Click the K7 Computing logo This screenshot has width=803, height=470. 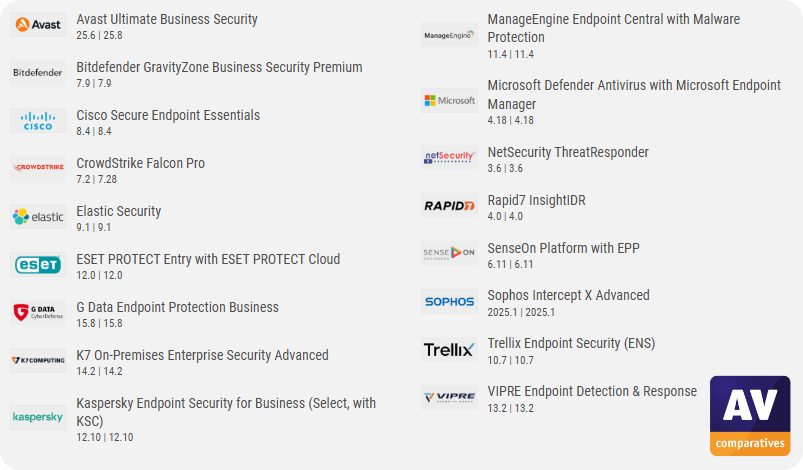point(38,361)
